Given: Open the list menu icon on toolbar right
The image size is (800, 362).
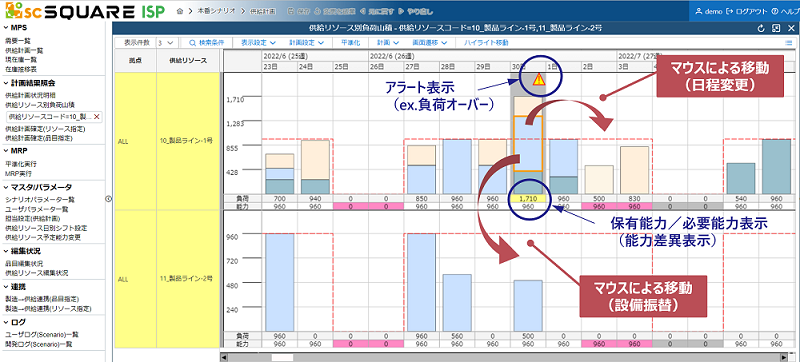Looking at the screenshot, I should tap(789, 43).
